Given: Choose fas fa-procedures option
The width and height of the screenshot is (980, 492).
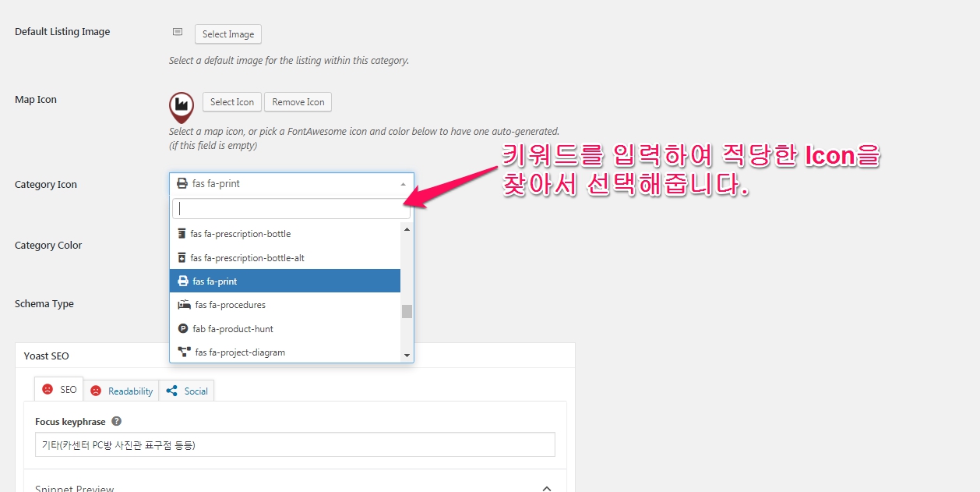Looking at the screenshot, I should coord(285,305).
